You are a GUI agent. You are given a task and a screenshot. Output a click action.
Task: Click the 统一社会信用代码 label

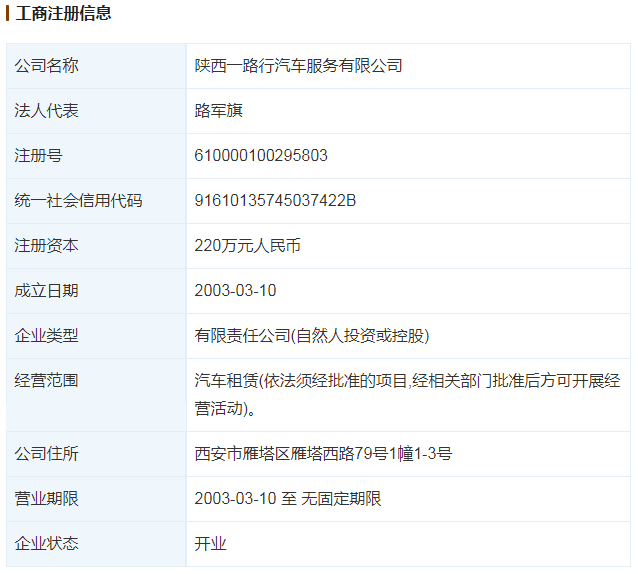pyautogui.click(x=78, y=201)
